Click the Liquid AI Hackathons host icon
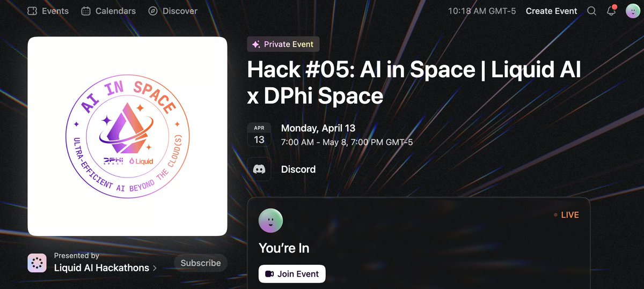The image size is (644, 289). 37,263
